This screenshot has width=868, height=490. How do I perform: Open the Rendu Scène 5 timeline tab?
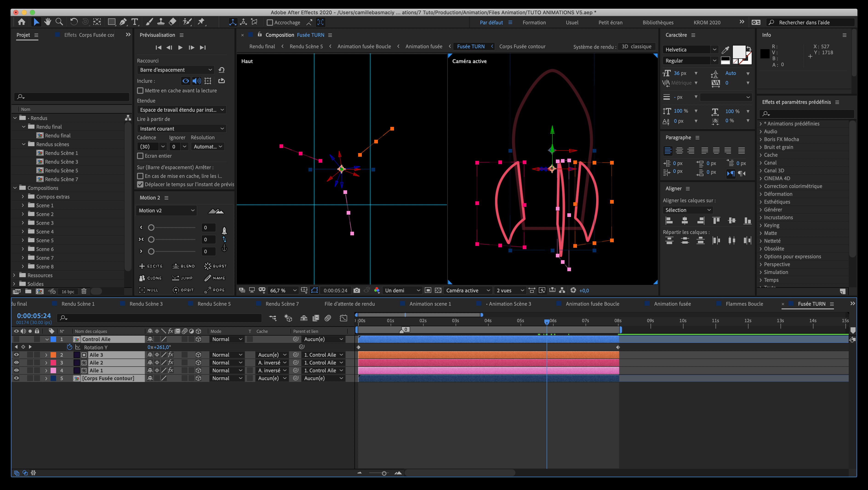(x=214, y=304)
